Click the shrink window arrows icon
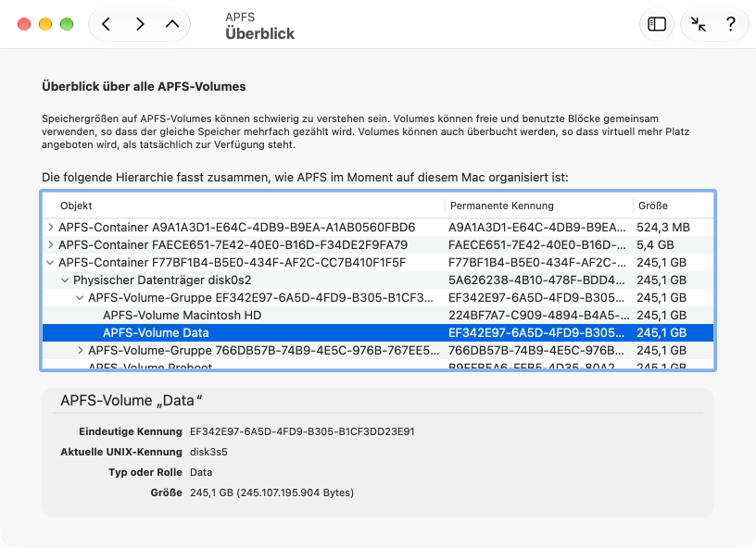The width and height of the screenshot is (756, 548). tap(698, 24)
